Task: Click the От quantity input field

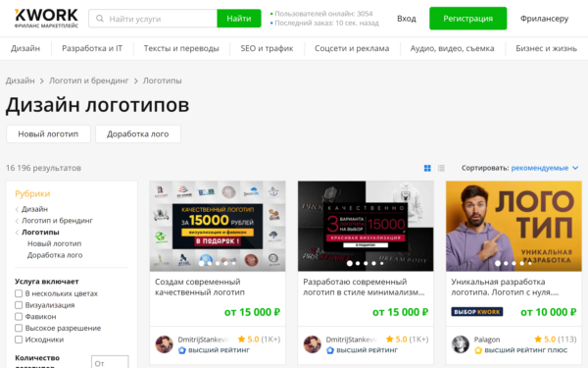Action: (x=110, y=363)
